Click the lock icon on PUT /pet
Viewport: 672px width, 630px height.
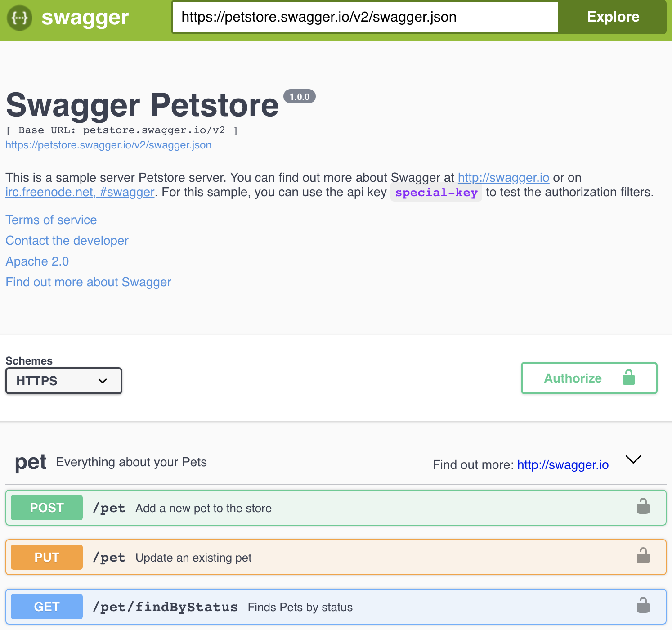[643, 556]
